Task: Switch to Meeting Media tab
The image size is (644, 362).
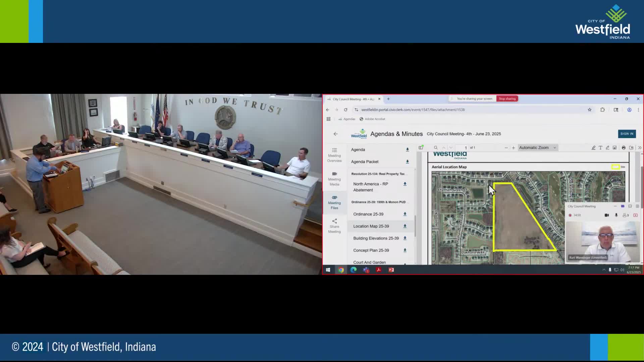Action: [x=334, y=179]
